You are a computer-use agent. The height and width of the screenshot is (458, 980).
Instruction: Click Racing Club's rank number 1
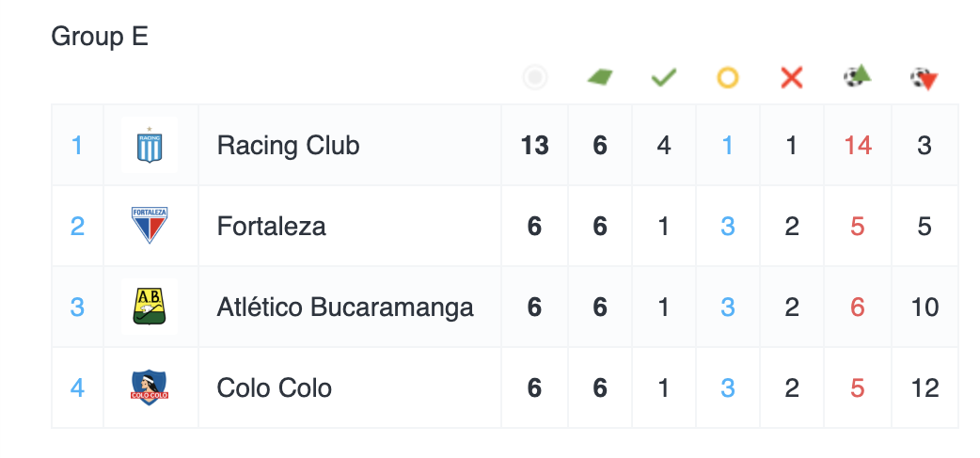coord(77,146)
